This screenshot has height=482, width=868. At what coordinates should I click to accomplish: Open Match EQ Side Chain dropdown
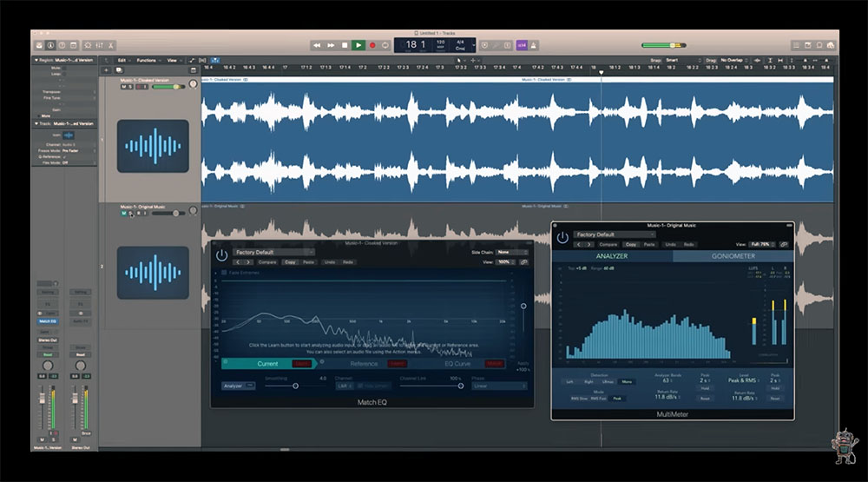tap(511, 252)
